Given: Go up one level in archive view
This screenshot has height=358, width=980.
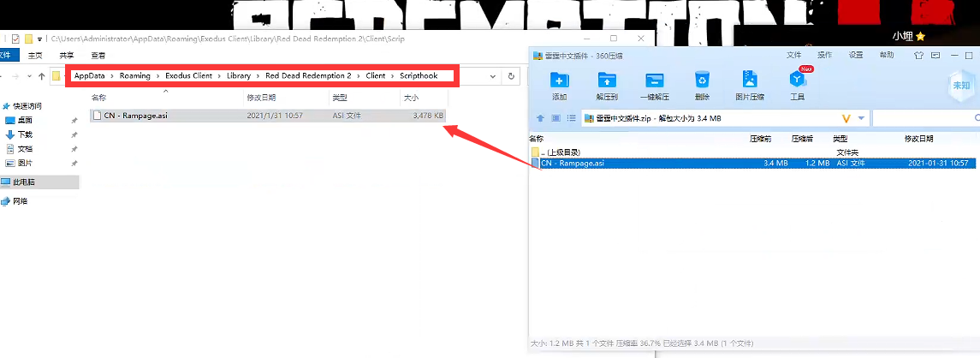Looking at the screenshot, I should tap(540, 118).
